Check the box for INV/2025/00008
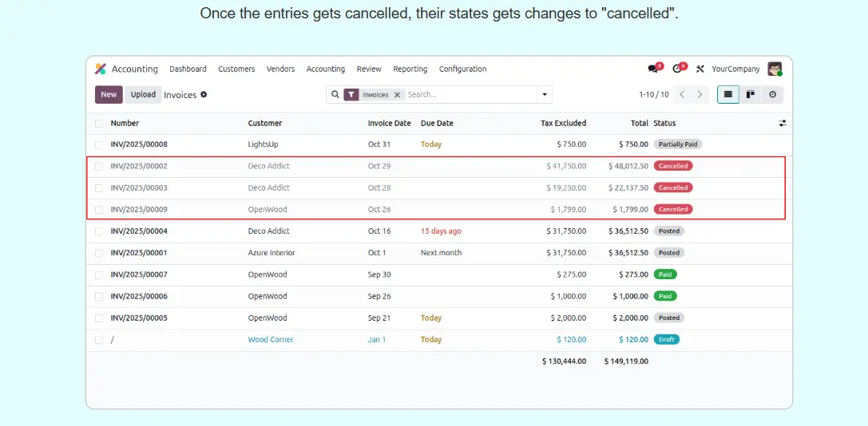 (99, 145)
